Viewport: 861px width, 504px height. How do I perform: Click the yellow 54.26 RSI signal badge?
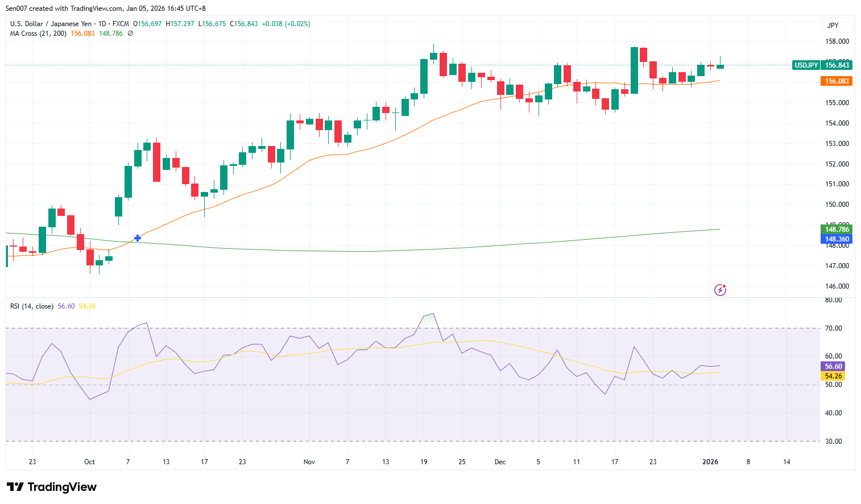[833, 376]
